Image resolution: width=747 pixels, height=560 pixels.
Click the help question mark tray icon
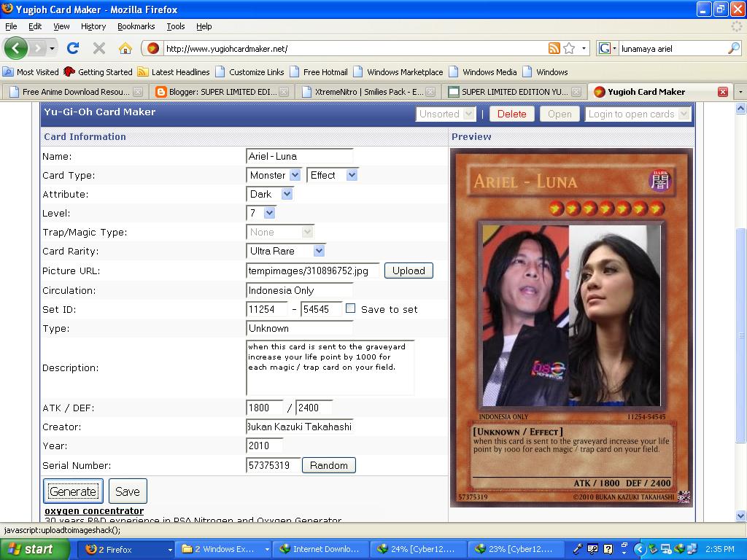[x=608, y=549]
